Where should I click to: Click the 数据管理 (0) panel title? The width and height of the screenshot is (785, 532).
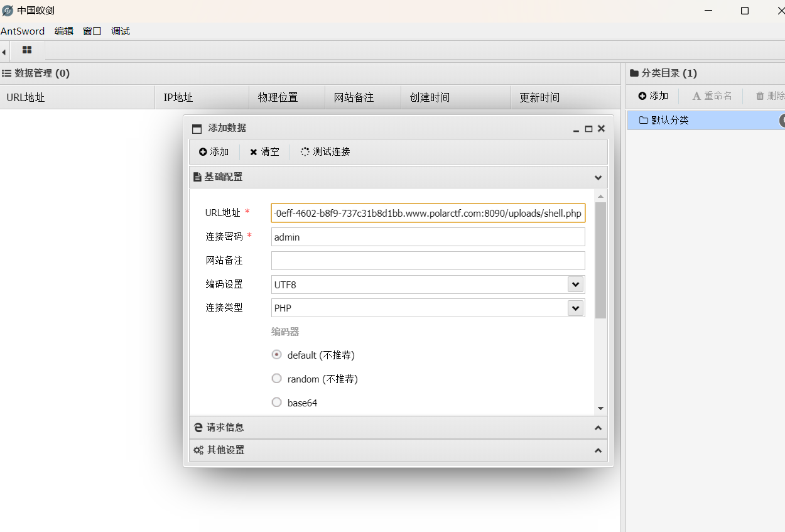[x=36, y=73]
